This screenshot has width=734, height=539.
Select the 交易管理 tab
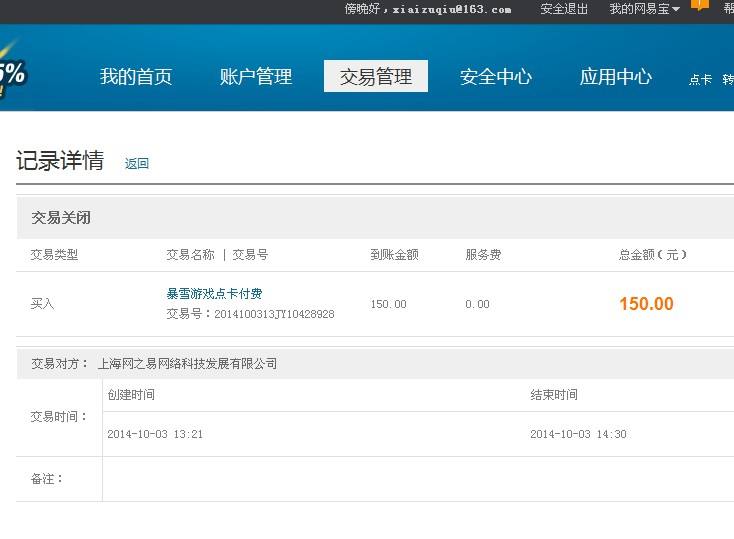click(376, 76)
